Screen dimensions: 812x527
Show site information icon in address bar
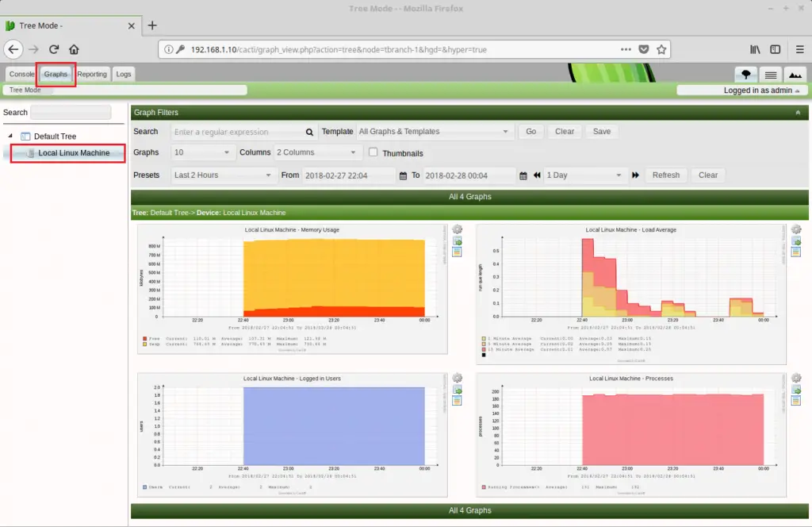pyautogui.click(x=168, y=49)
